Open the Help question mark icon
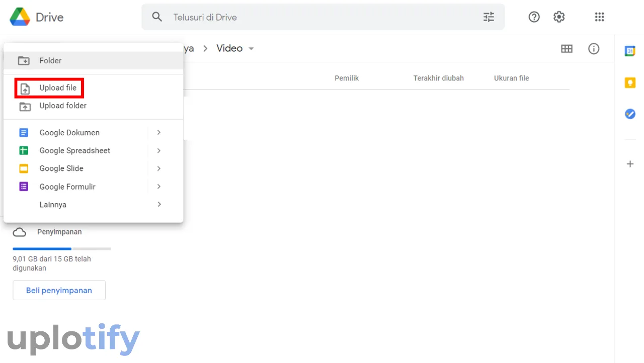Screen dimensions: 644x363 (x=534, y=17)
